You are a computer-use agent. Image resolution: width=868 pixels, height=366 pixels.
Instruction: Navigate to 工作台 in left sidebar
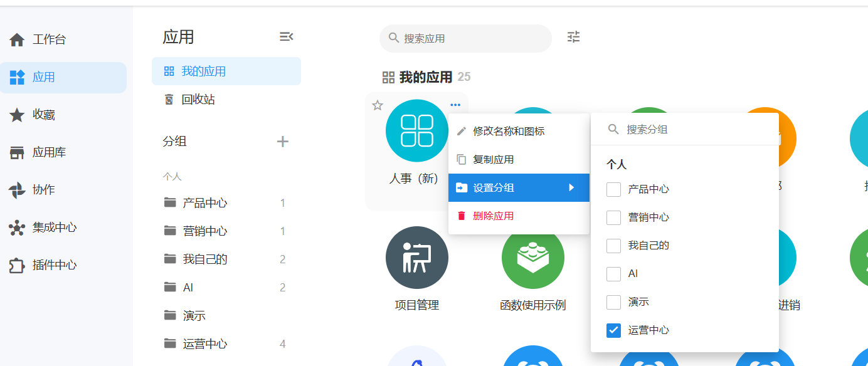coord(49,40)
